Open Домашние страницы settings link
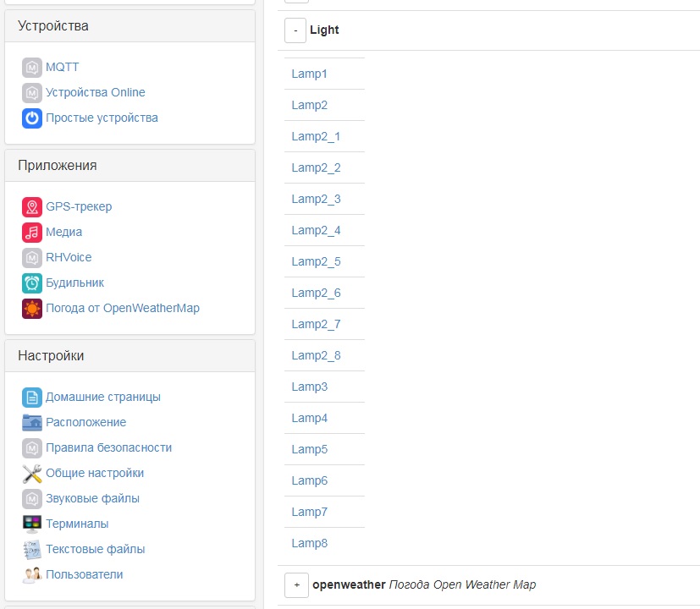 [103, 397]
